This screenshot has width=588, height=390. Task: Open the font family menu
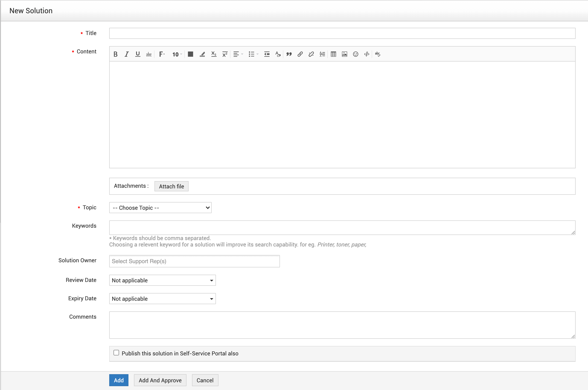(162, 54)
